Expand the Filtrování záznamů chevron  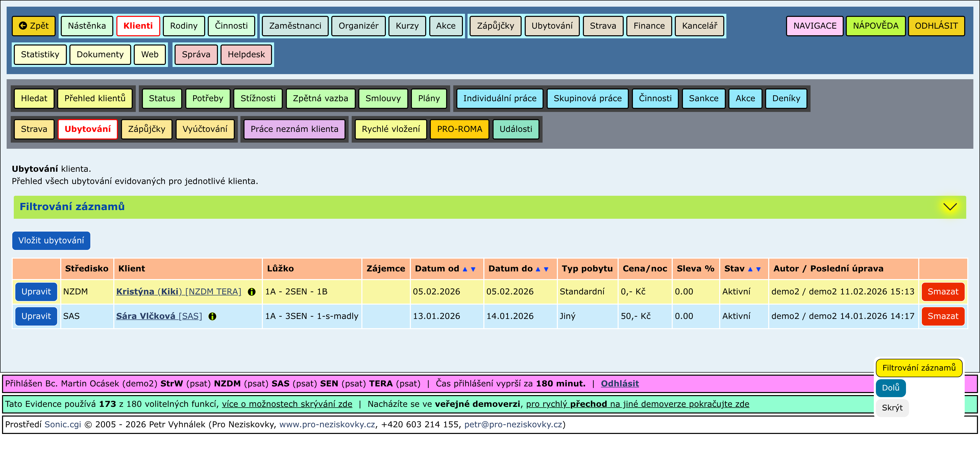point(950,207)
